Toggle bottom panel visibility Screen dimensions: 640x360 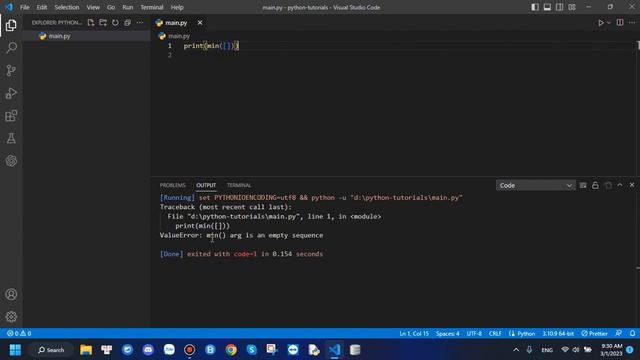(547, 7)
